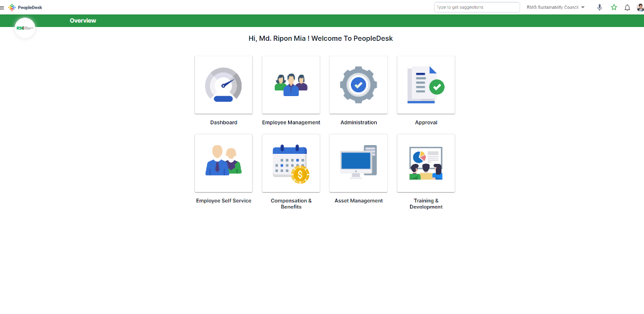Open the Employee Management people tile
This screenshot has height=314, width=644.
[x=291, y=85]
